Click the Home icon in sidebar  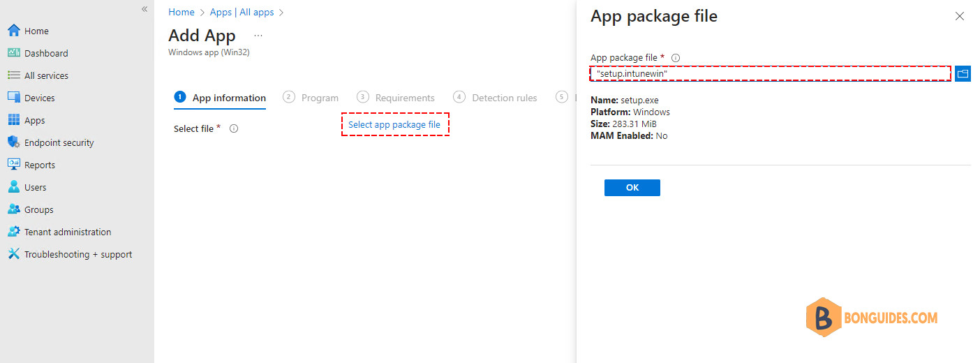click(13, 31)
